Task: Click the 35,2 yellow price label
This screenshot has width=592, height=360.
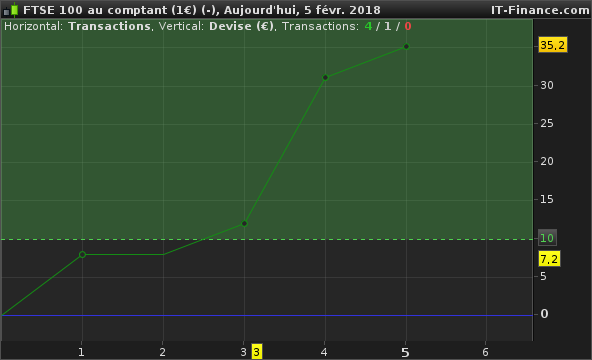Action: pyautogui.click(x=553, y=45)
